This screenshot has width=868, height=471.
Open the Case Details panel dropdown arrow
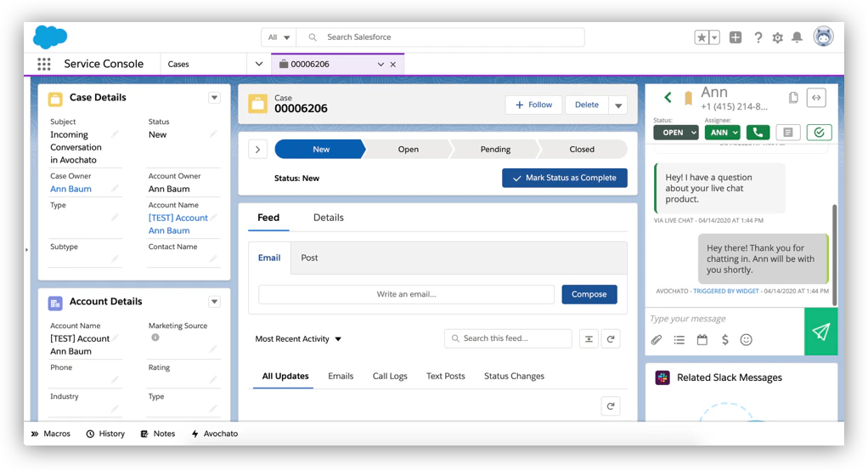click(214, 98)
